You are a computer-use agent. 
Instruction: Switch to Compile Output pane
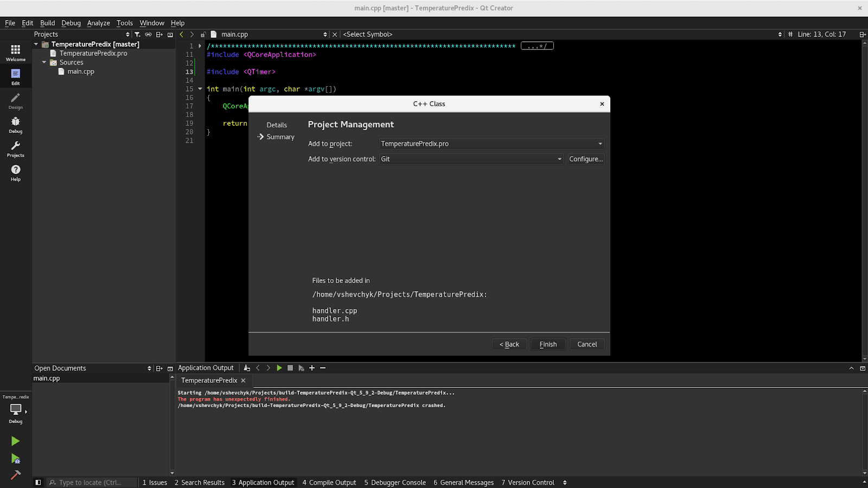329,483
